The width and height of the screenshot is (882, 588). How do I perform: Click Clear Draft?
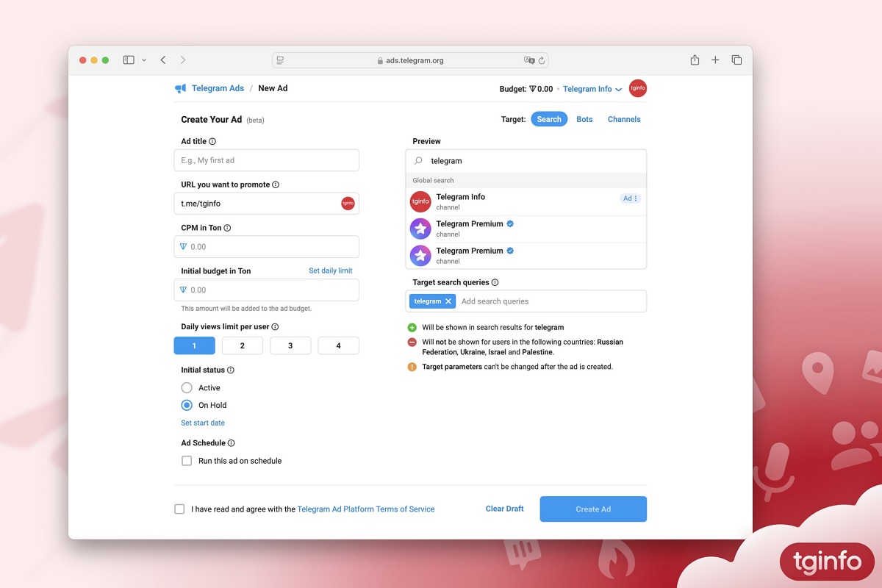505,509
